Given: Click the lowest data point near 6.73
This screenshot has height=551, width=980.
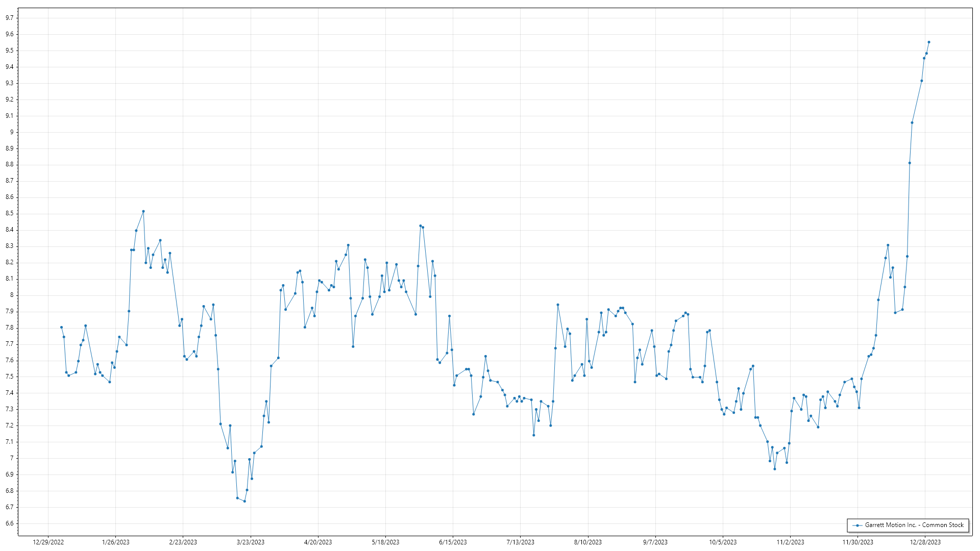Looking at the screenshot, I should (x=244, y=502).
